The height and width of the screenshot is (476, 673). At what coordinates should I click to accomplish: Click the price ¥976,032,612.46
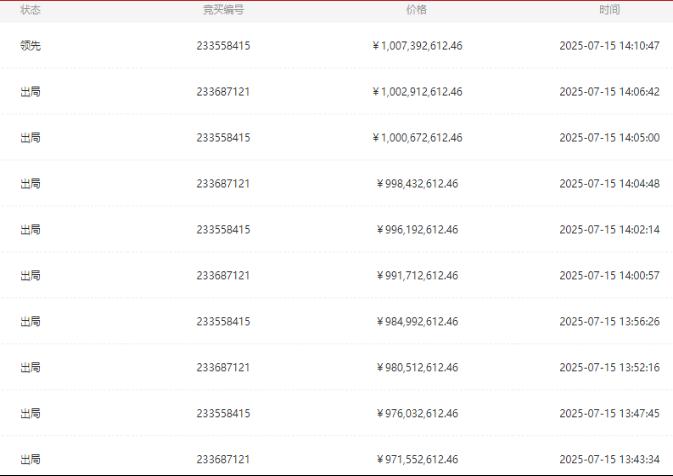(417, 413)
